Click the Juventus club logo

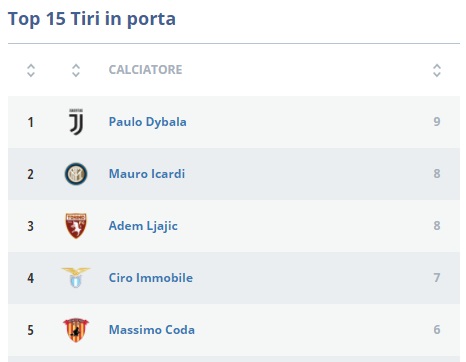76,122
